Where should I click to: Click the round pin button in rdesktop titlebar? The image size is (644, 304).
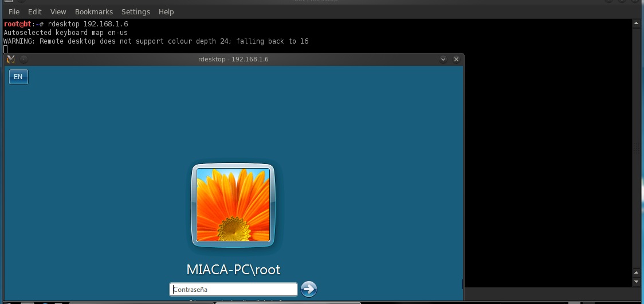23,59
